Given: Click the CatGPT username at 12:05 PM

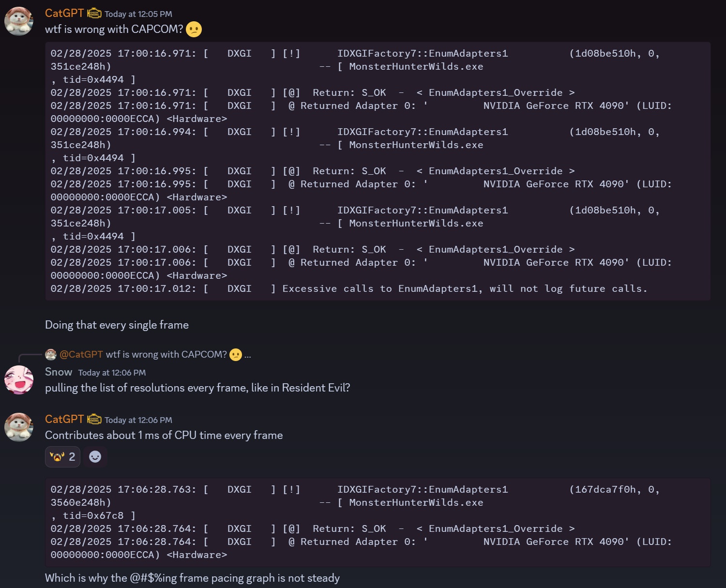Looking at the screenshot, I should tap(64, 14).
